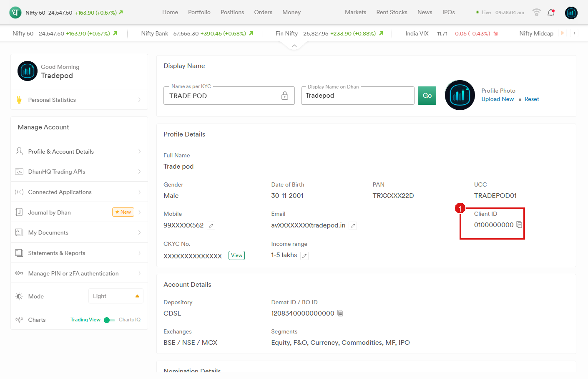
Task: Click green Go button
Action: (x=427, y=96)
